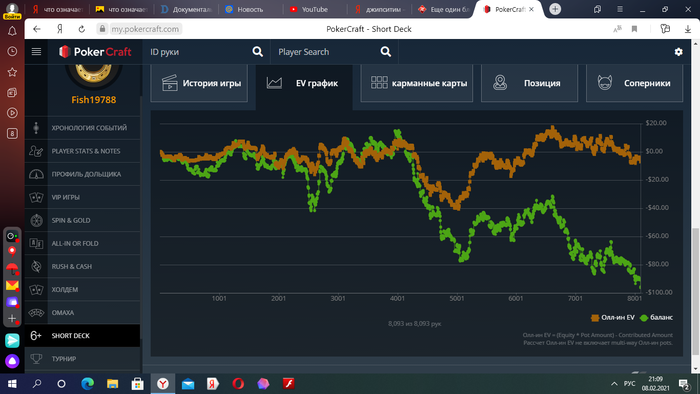Bookmark this page
The height and width of the screenshot is (394, 700).
click(634, 29)
